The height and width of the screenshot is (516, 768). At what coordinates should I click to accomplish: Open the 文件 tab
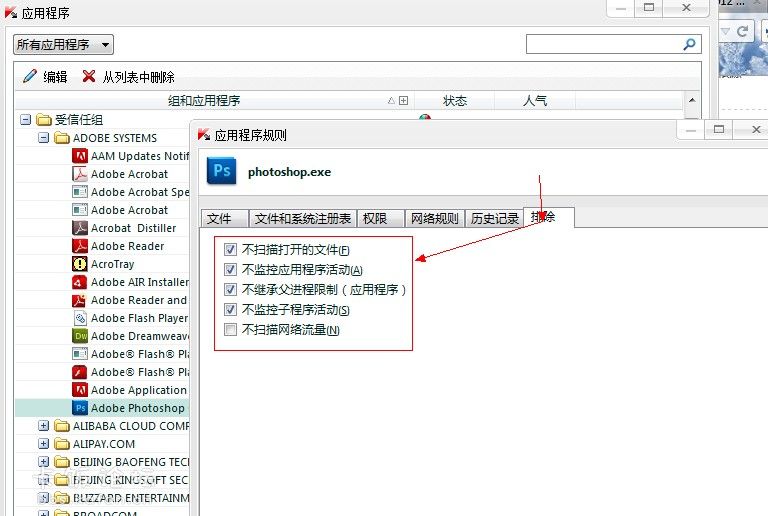pyautogui.click(x=224, y=218)
